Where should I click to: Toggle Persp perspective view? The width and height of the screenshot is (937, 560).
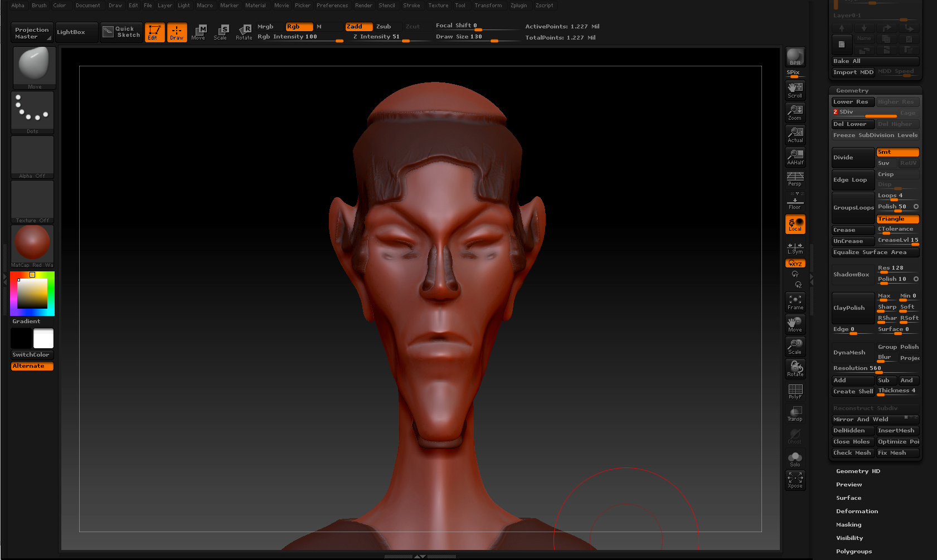pyautogui.click(x=795, y=178)
